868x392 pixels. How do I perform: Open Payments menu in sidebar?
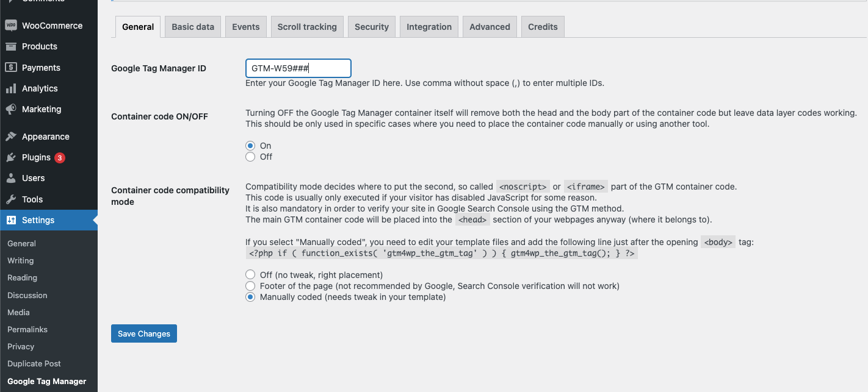[x=49, y=68]
